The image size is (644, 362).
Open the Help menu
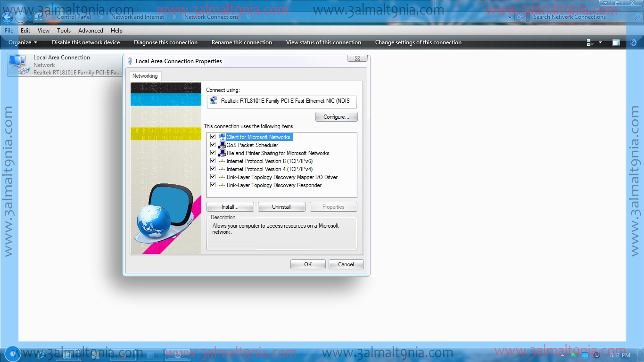[116, 31]
